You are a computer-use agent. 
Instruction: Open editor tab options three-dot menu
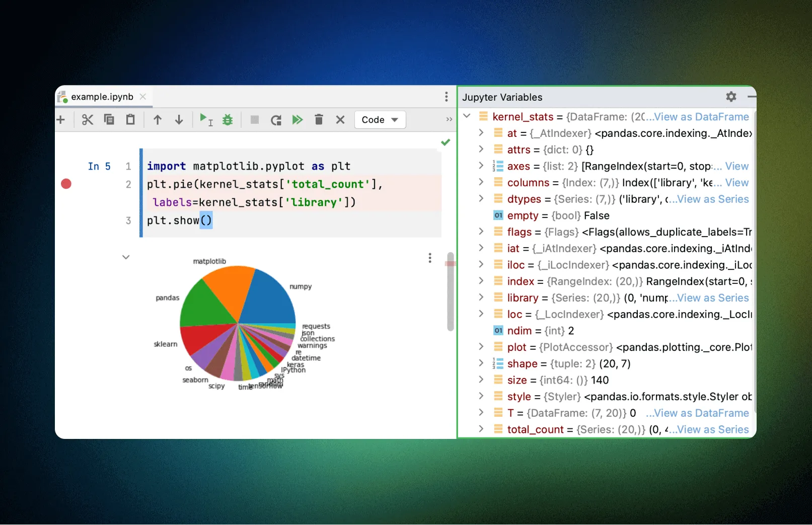click(447, 97)
